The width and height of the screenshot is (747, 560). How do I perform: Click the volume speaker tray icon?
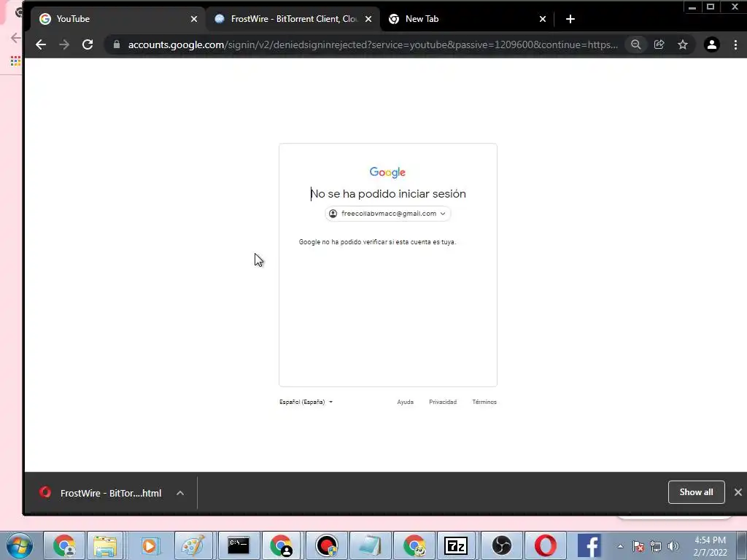673,546
